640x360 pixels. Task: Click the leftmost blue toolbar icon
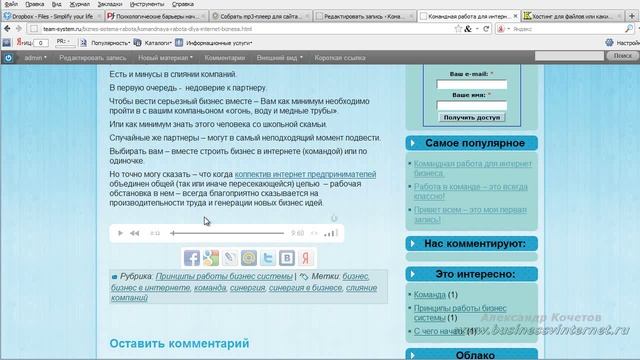pos(7,42)
